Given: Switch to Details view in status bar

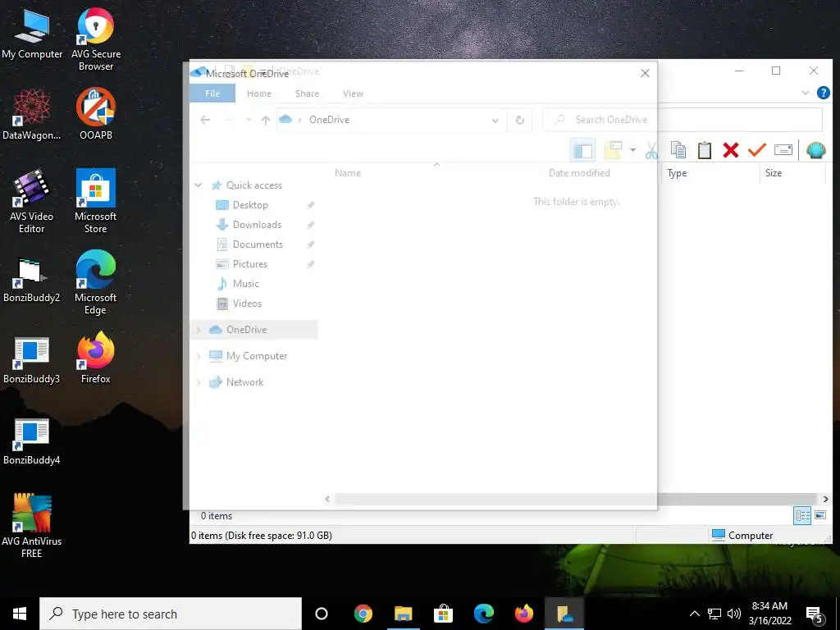Looking at the screenshot, I should [802, 516].
